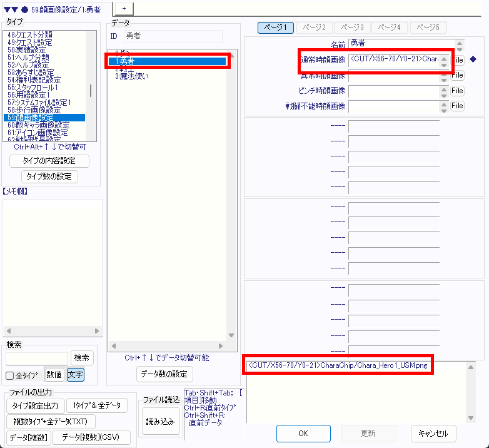
Task: Click the search text input field
Action: click(37, 358)
